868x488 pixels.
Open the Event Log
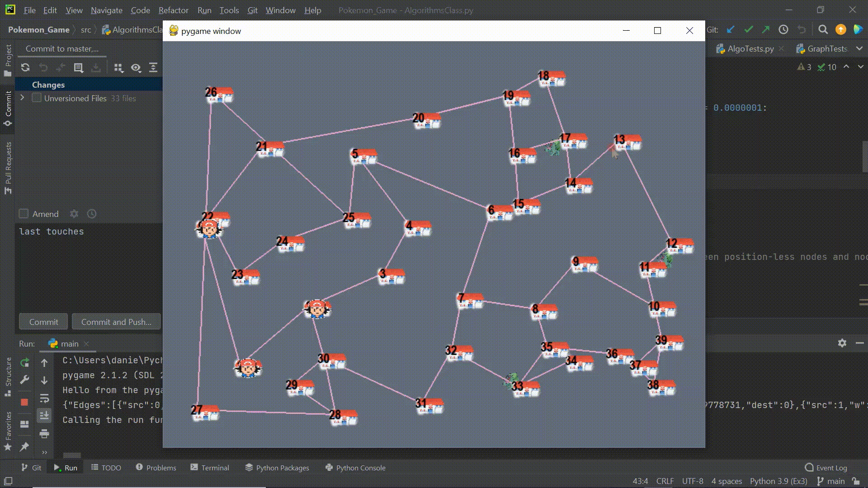click(x=826, y=468)
